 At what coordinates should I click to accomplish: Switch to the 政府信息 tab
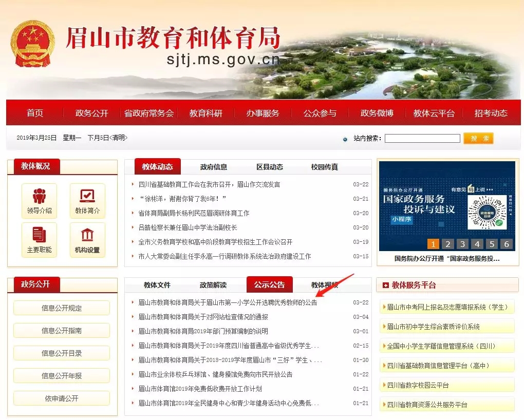coord(214,167)
